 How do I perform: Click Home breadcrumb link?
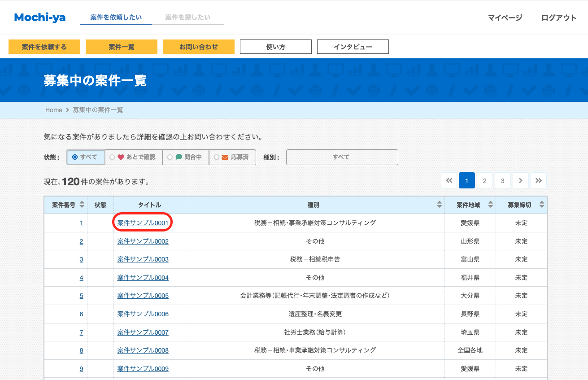pos(53,110)
